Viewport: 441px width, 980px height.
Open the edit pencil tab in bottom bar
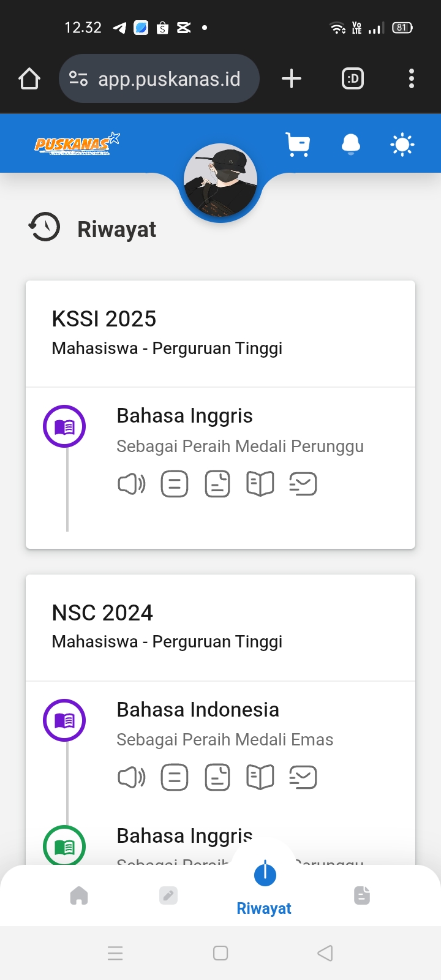[168, 895]
